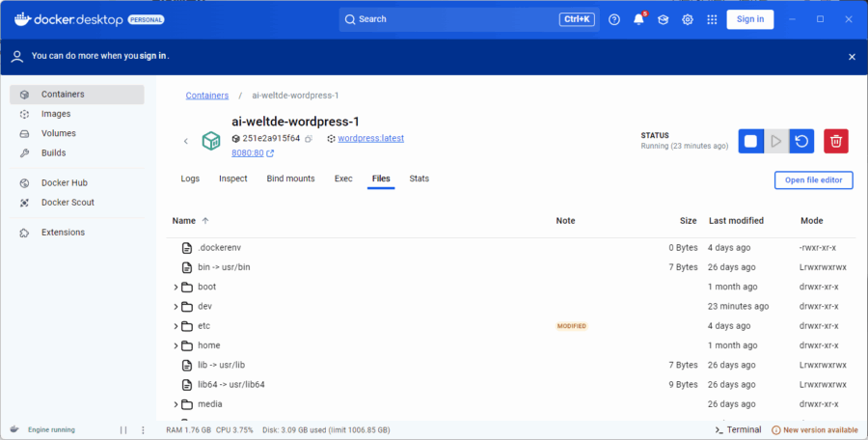Open Docker Scout in sidebar
Viewport: 868px width, 440px height.
pyautogui.click(x=77, y=203)
